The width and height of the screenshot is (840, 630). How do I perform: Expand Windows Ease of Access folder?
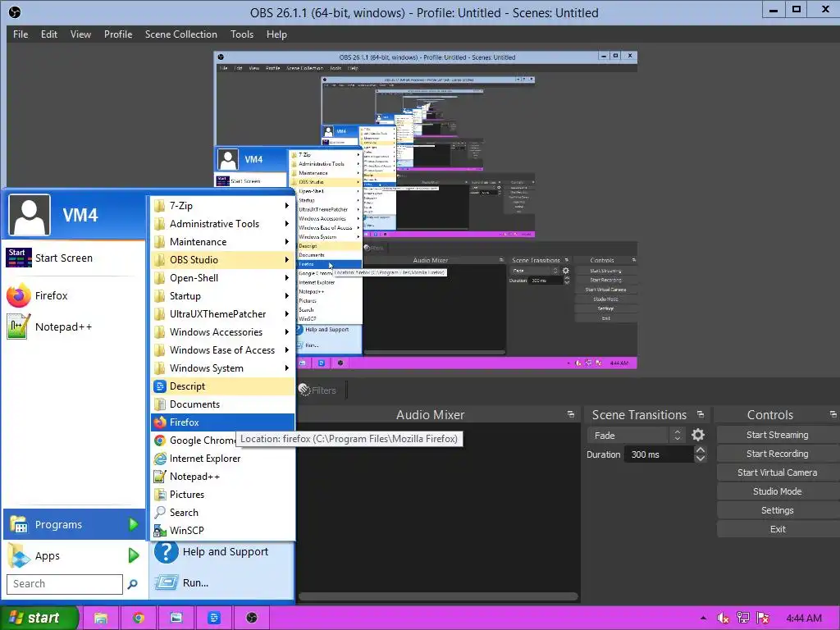pyautogui.click(x=222, y=349)
